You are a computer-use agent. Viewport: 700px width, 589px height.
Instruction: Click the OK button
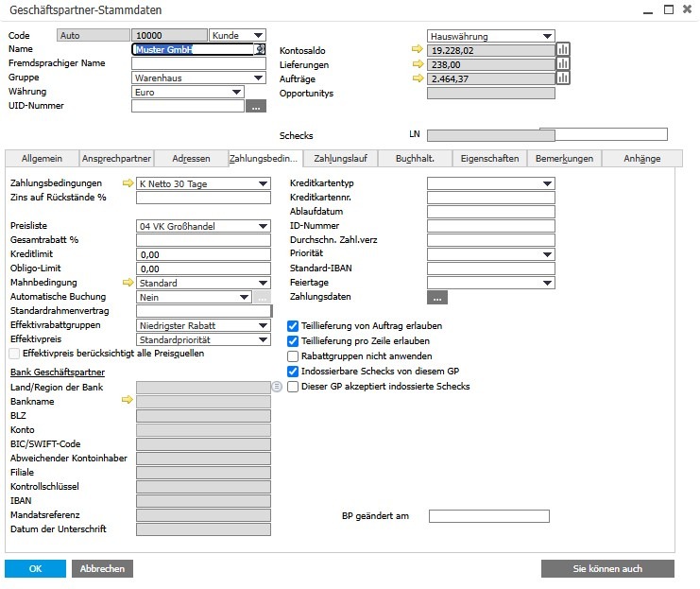pyautogui.click(x=35, y=568)
